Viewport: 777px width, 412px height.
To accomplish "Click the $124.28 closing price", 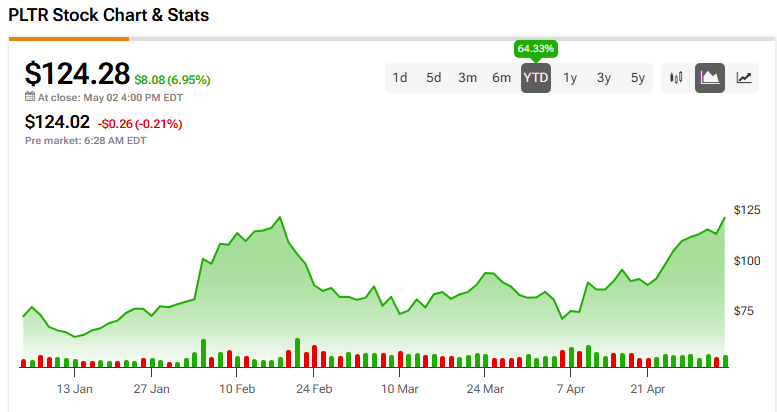I will point(77,73).
